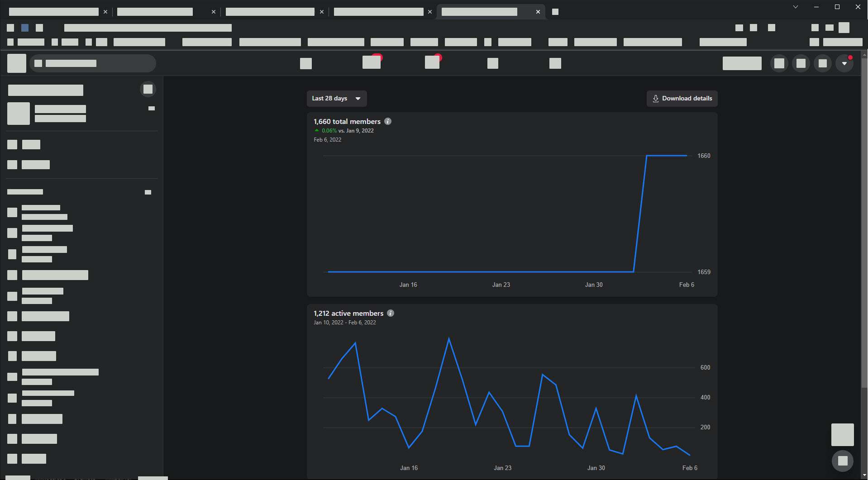Click the download icon in Download details
The image size is (868, 480).
pyautogui.click(x=655, y=99)
